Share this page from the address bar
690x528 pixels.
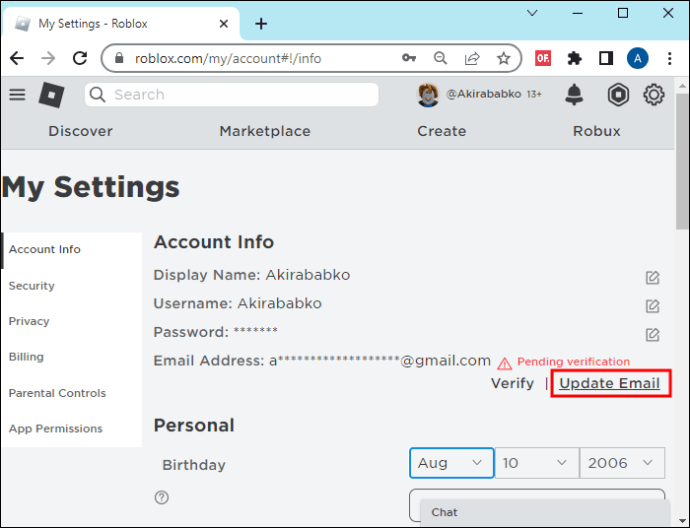(472, 58)
